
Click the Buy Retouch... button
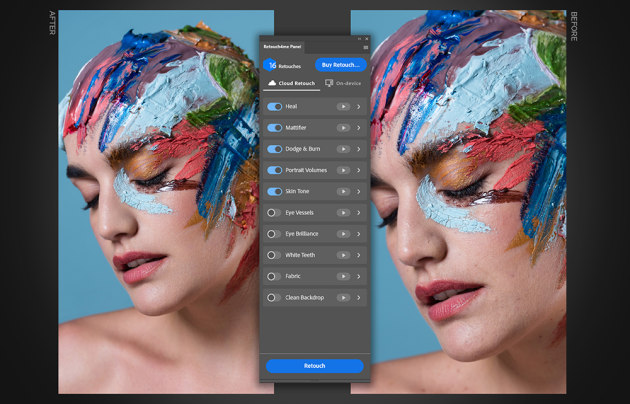[341, 65]
